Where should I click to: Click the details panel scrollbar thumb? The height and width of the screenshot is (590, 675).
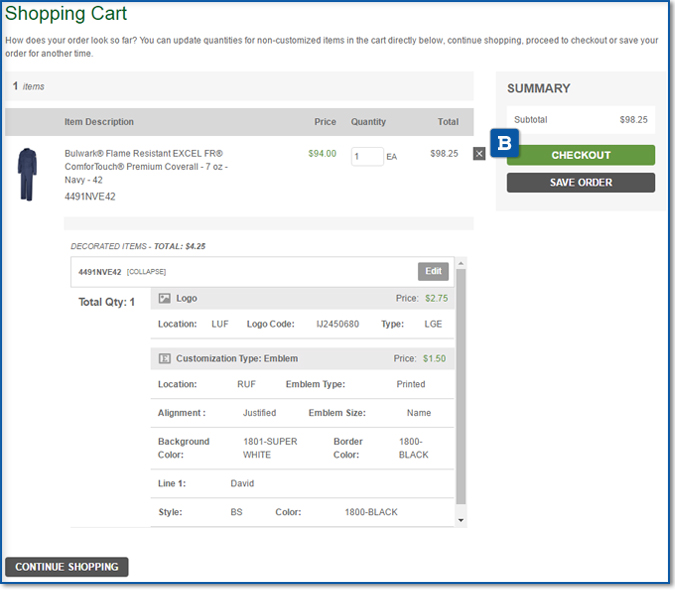461,390
